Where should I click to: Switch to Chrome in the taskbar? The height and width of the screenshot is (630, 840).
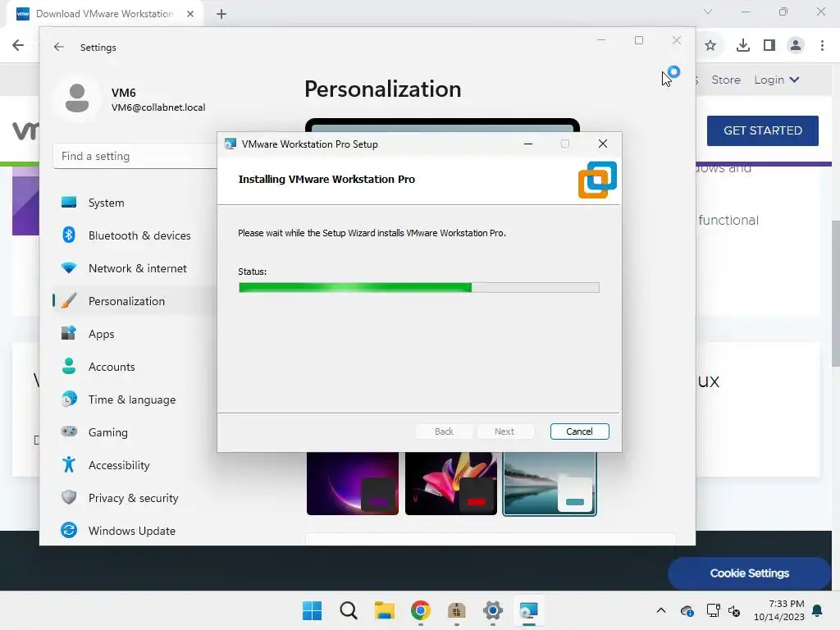pyautogui.click(x=421, y=610)
